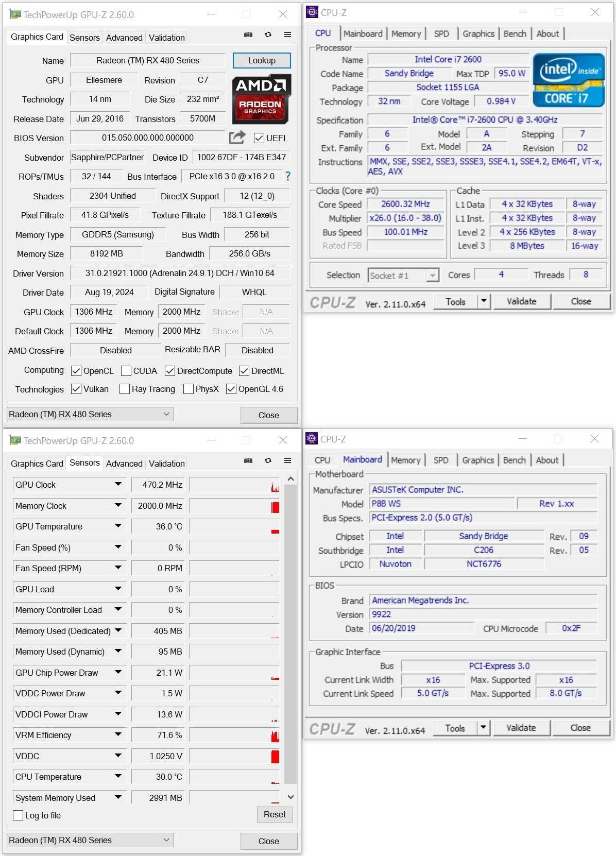Screen dimensions: 616x856
Task: Toggle the DirectCompute checkbox
Action: [x=170, y=371]
